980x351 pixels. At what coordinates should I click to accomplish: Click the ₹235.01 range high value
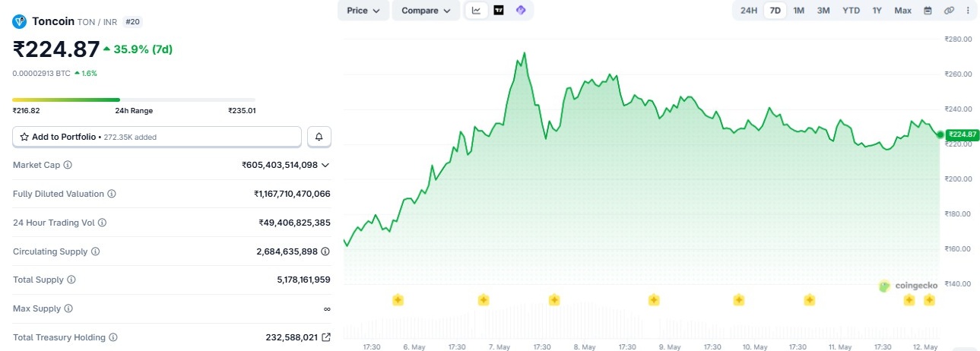242,111
